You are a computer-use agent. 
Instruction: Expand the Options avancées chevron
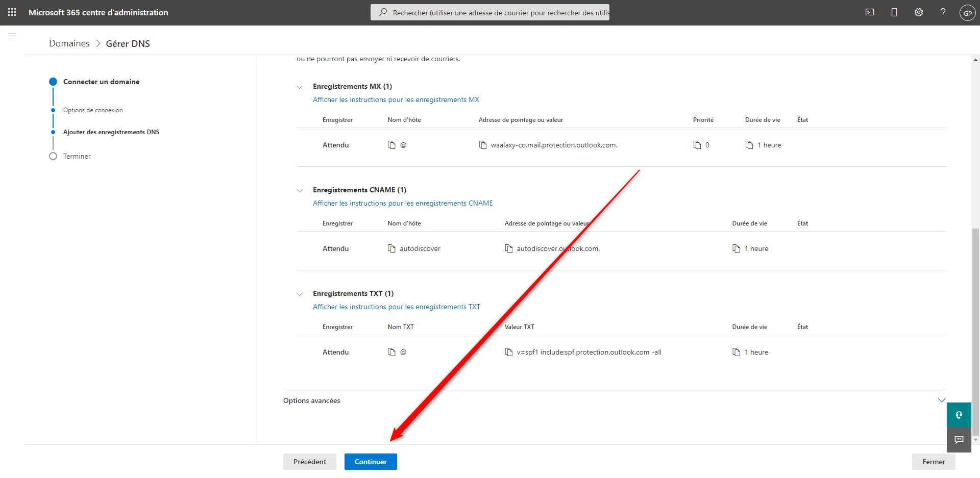point(942,400)
